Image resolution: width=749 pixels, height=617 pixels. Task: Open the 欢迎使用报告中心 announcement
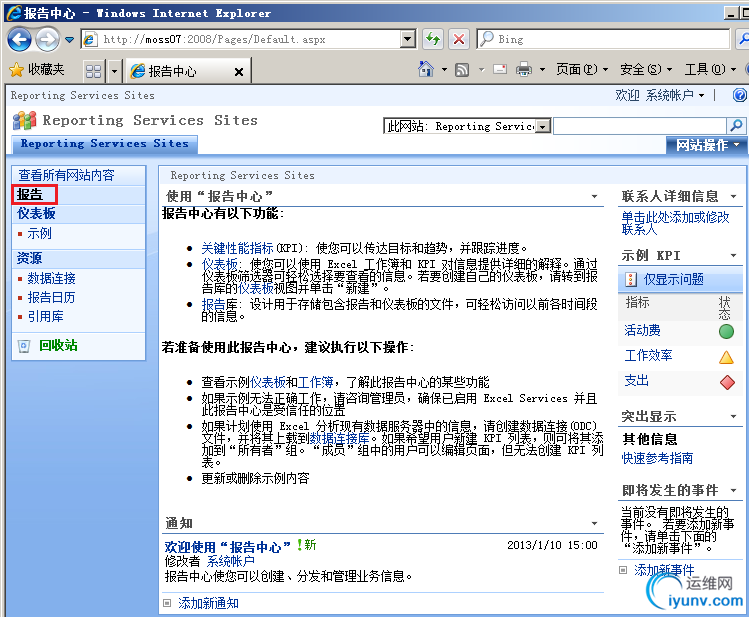(x=228, y=547)
